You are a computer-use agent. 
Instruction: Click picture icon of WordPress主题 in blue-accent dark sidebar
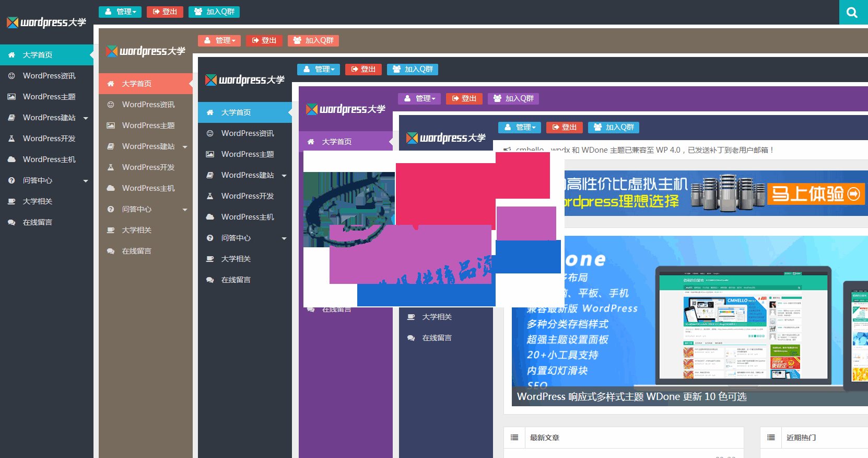click(210, 154)
